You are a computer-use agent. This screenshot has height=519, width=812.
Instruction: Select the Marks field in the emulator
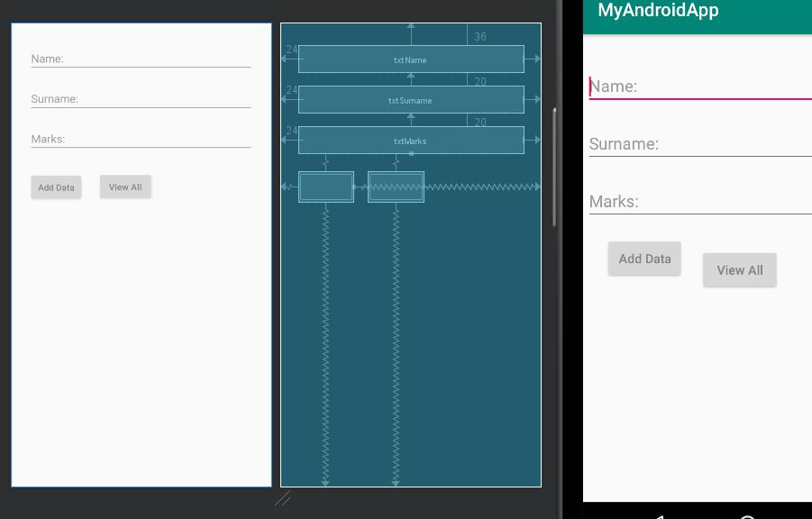coord(699,202)
